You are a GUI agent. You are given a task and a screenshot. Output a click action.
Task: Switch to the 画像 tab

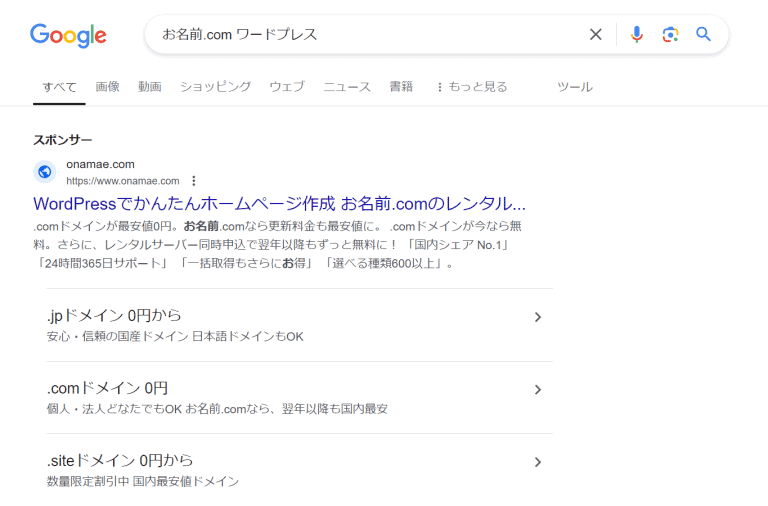click(x=108, y=87)
